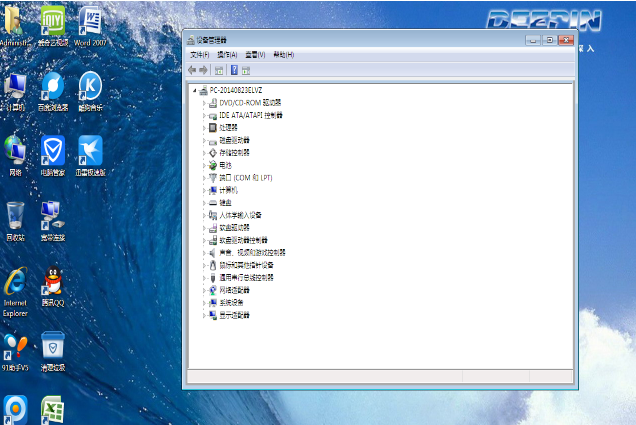Image resolution: width=636 pixels, height=425 pixels.
Task: Open the 帮助(H) menu
Action: 284,55
